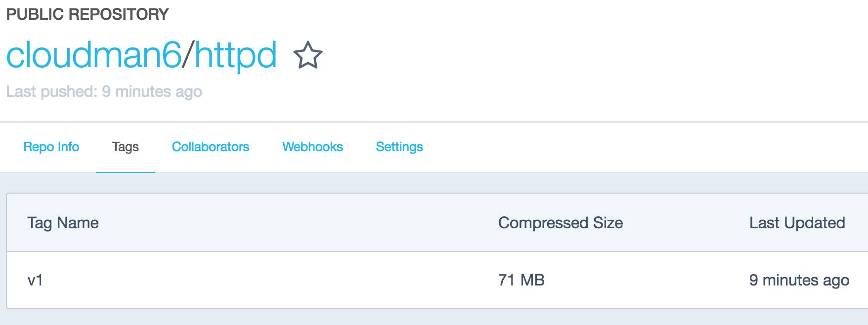The width and height of the screenshot is (868, 325).
Task: Open the httpd repository name link
Action: 235,56
